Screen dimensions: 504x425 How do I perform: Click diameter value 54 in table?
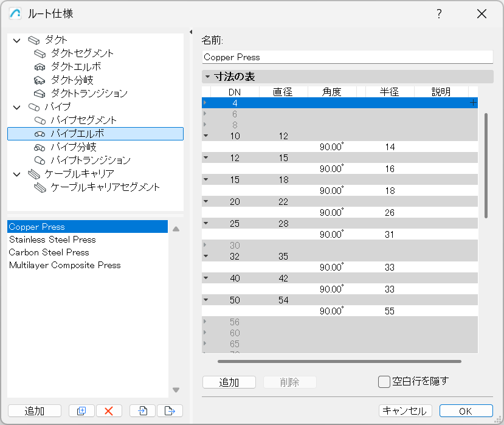coord(283,300)
